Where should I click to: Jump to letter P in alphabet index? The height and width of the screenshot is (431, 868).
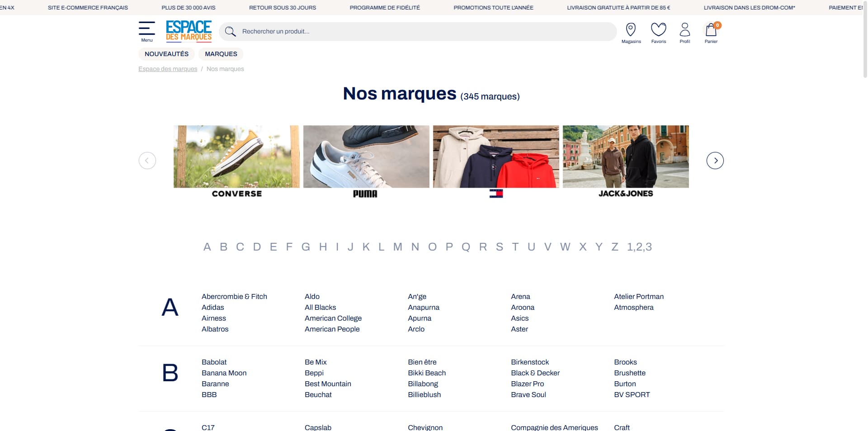[x=449, y=247]
